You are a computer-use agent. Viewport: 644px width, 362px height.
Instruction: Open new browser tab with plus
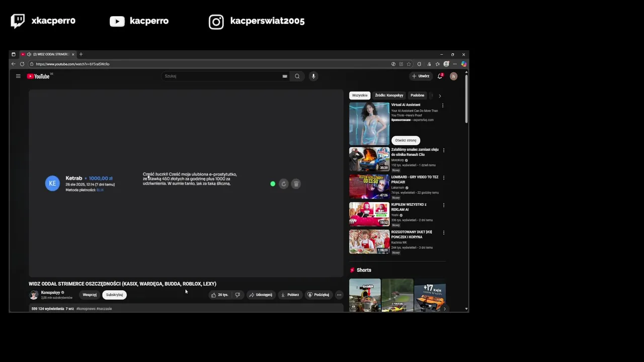point(81,54)
